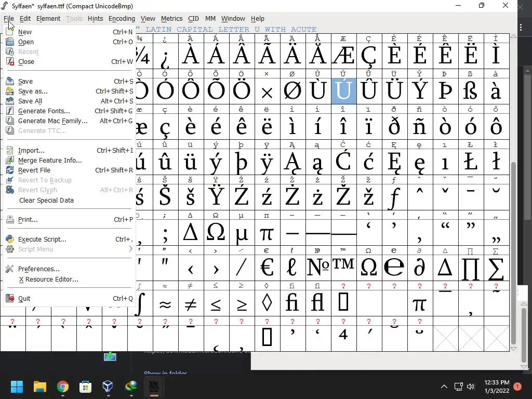Click the font view vertical scrollbar thumb
The height and width of the screenshot is (399, 532).
(514, 253)
